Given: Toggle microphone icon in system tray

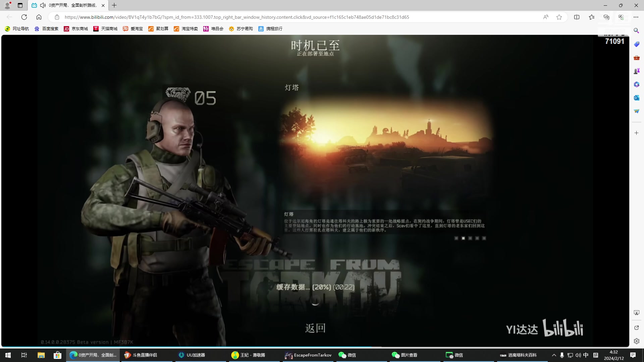Looking at the screenshot, I should click(x=562, y=355).
